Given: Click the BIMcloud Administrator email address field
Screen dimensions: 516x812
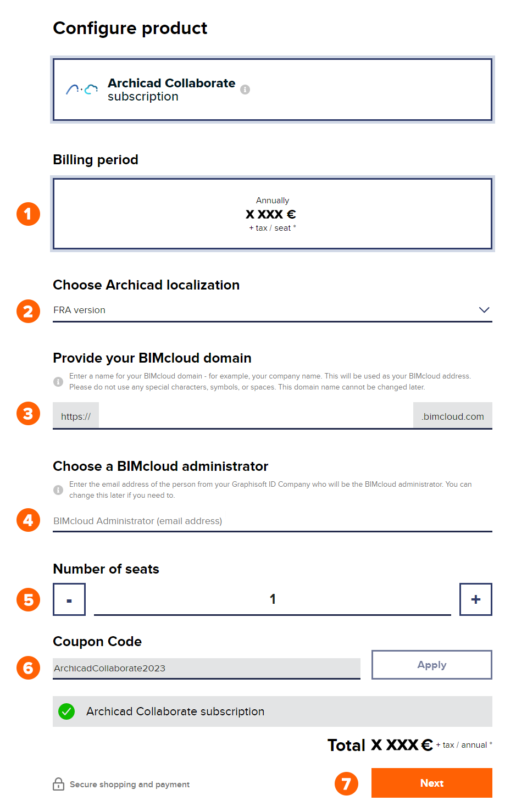Looking at the screenshot, I should [x=273, y=521].
